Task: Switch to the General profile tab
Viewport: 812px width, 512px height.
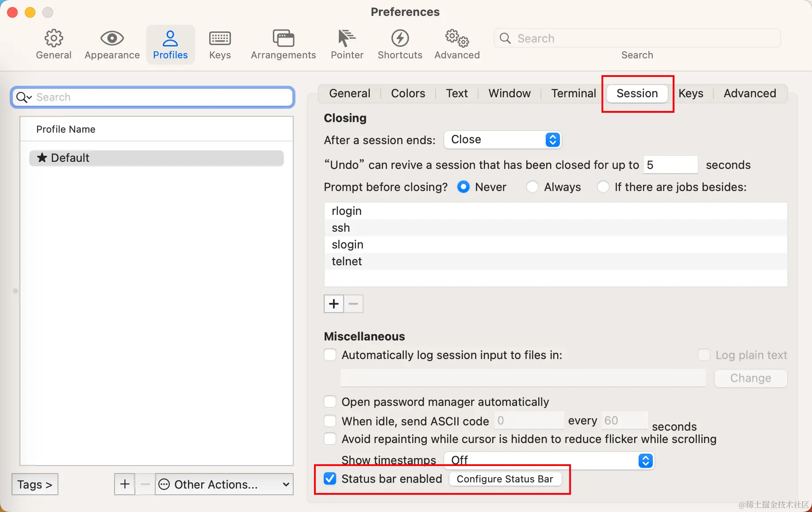Action: 349,93
